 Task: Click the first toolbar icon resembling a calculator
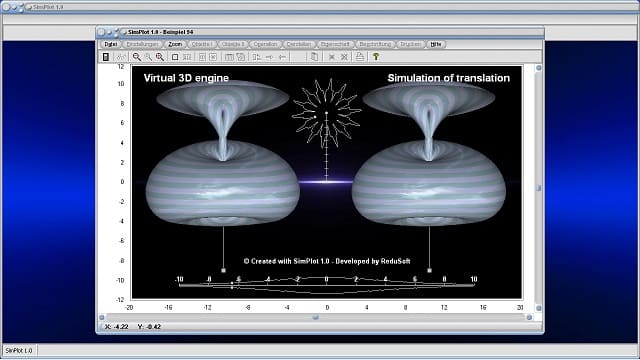(x=106, y=57)
